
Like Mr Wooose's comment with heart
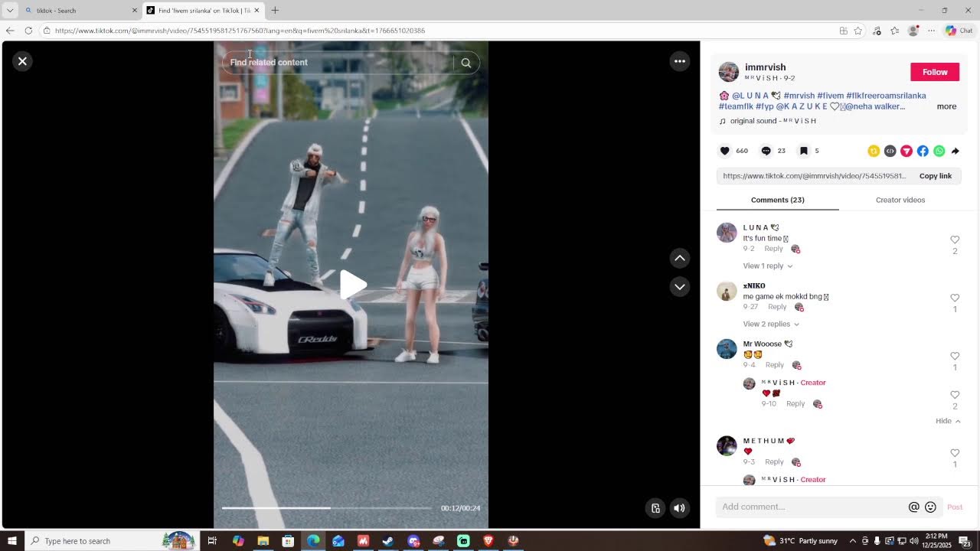(955, 356)
